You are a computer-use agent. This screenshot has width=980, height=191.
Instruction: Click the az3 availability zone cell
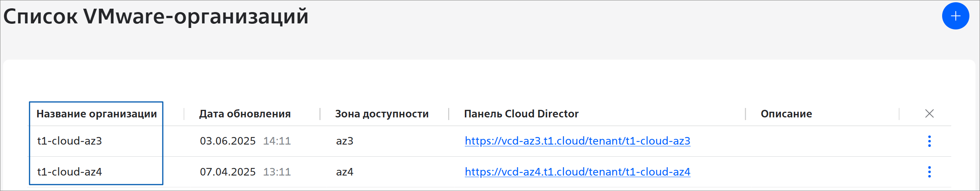pyautogui.click(x=344, y=141)
